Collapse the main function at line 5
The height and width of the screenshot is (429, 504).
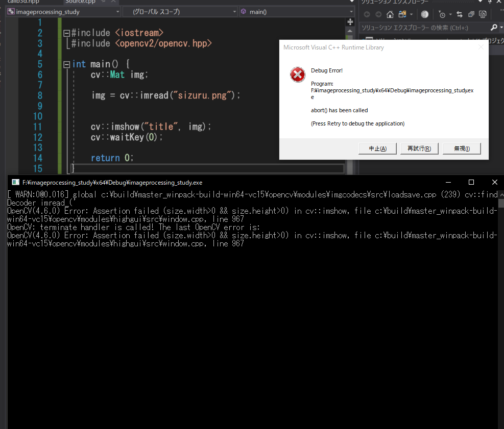[x=66, y=65]
